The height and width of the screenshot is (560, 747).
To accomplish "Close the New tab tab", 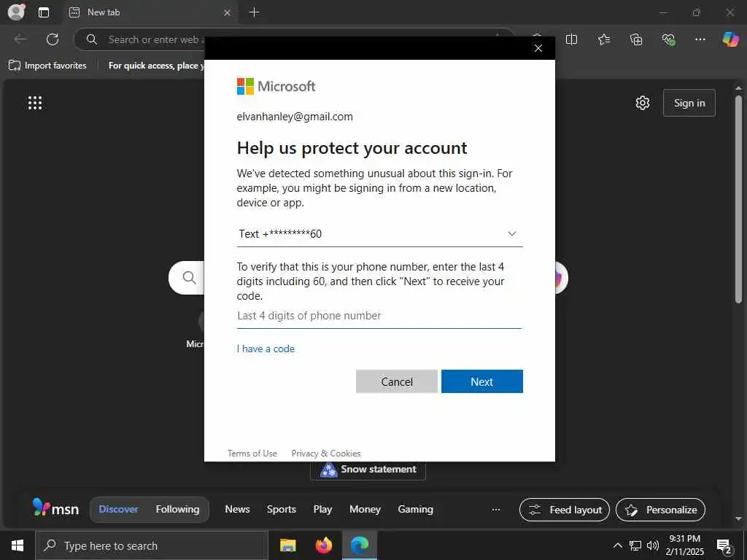I will 228,13.
